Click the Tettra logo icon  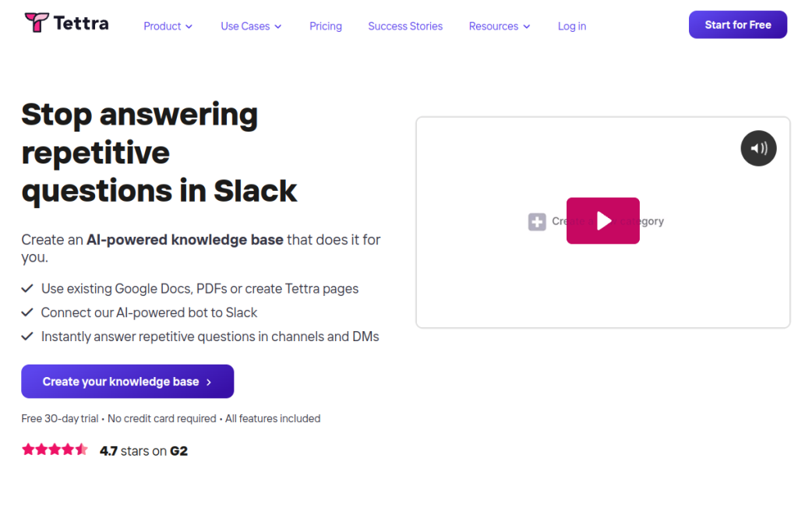coord(37,23)
